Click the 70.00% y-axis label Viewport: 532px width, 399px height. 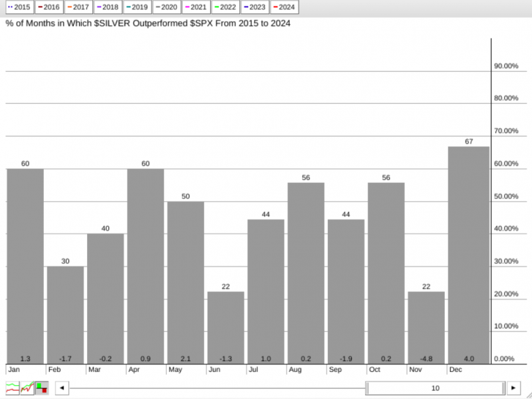click(x=506, y=131)
